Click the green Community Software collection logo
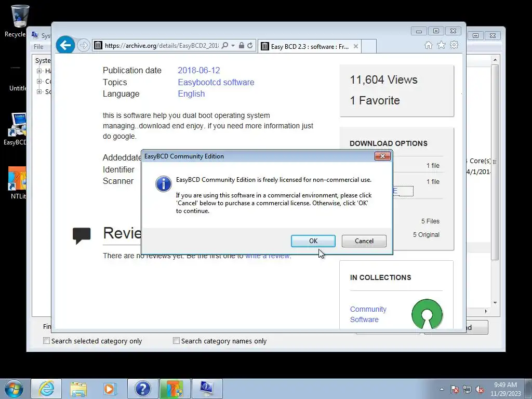Screen dimensions: 532x399 pyautogui.click(x=427, y=314)
